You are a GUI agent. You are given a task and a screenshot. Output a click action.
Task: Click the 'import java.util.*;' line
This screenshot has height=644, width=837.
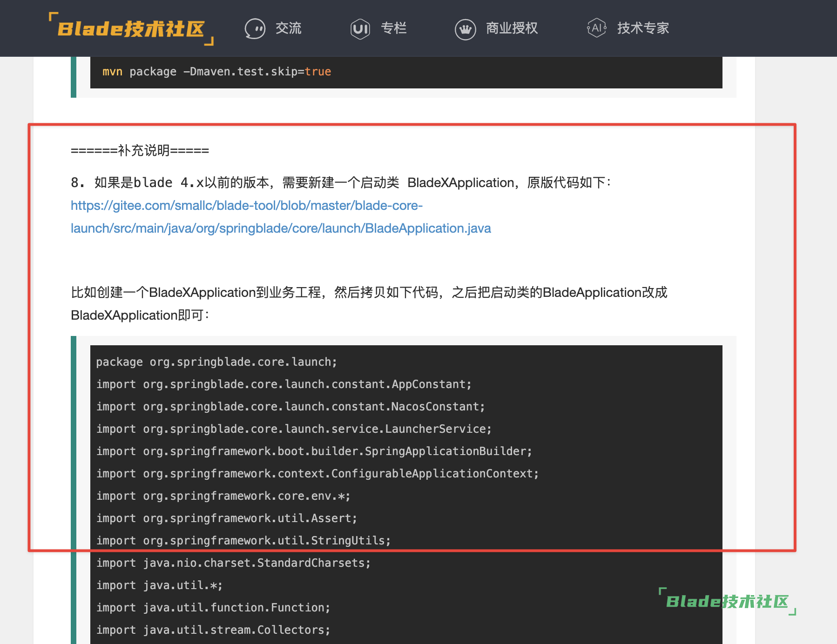tap(159, 585)
